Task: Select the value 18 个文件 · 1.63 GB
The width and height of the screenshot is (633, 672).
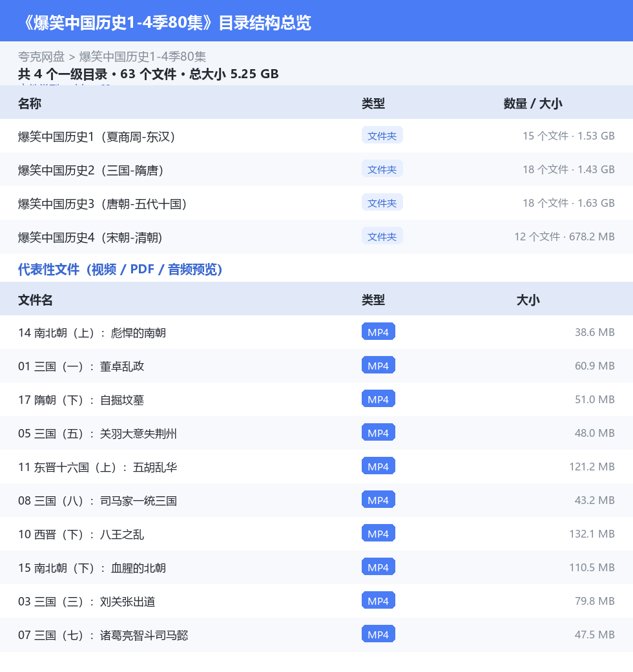Action: (x=568, y=203)
